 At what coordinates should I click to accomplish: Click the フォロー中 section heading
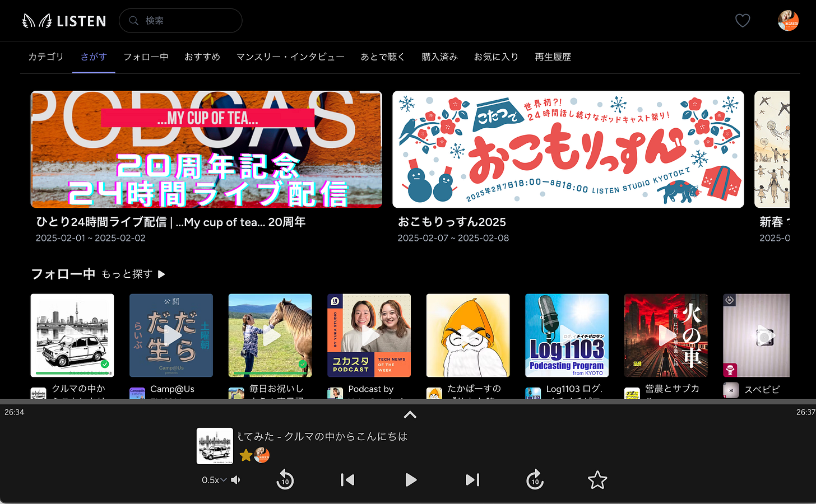click(63, 274)
